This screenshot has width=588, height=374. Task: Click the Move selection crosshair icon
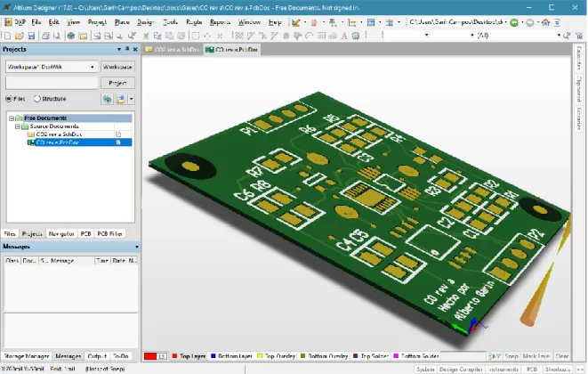(207, 36)
